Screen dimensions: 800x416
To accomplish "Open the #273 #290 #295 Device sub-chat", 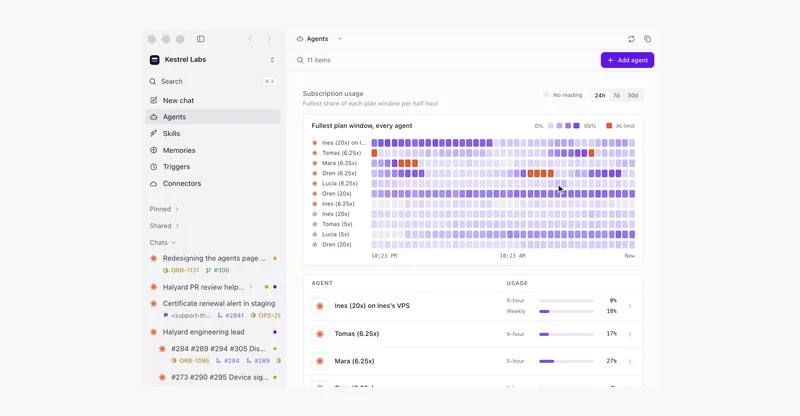I will [x=219, y=377].
